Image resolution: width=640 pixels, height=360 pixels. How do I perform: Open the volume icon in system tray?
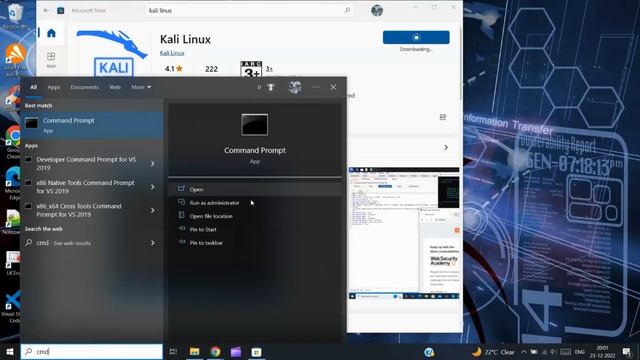(x=553, y=351)
